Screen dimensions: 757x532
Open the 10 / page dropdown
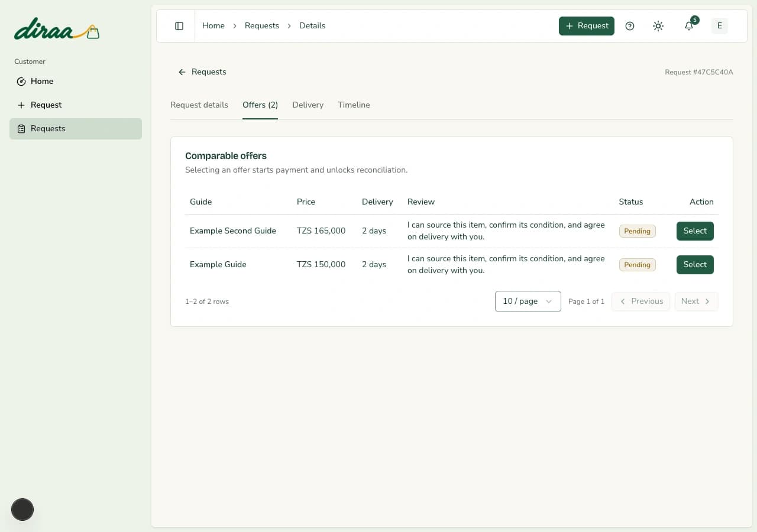[x=528, y=301]
